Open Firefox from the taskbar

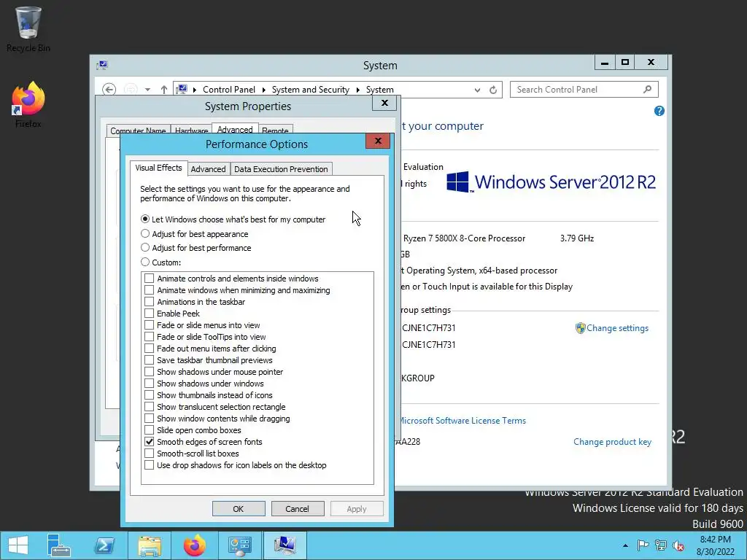click(x=195, y=545)
